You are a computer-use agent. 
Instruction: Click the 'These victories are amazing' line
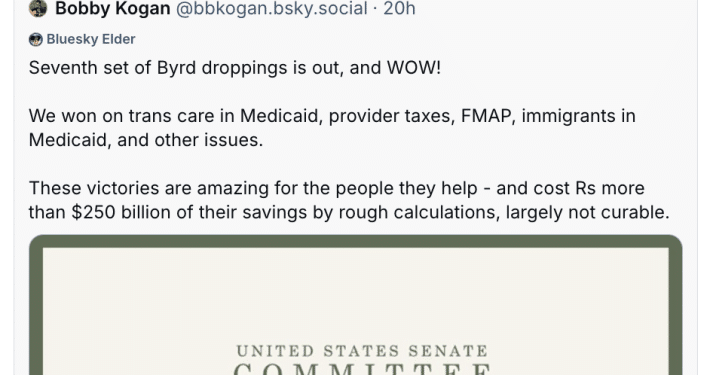click(x=336, y=188)
